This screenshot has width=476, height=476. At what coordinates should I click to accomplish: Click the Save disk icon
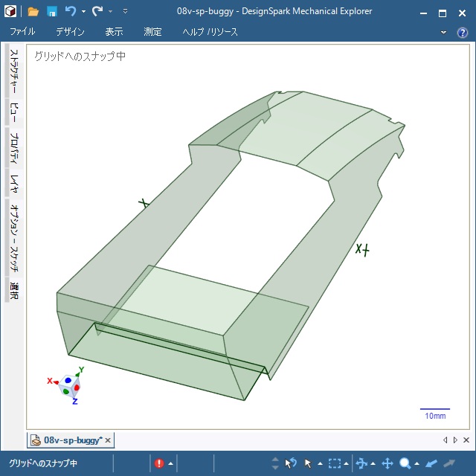[x=52, y=12]
